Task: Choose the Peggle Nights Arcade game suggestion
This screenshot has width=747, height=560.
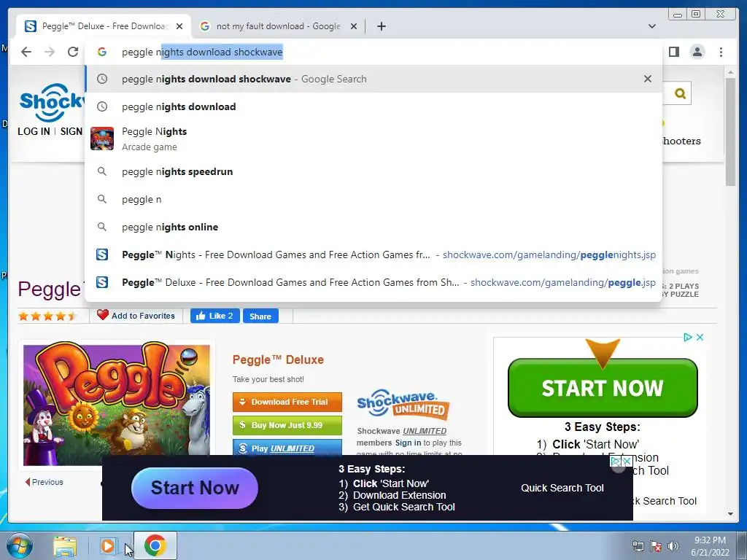Action: coord(373,139)
